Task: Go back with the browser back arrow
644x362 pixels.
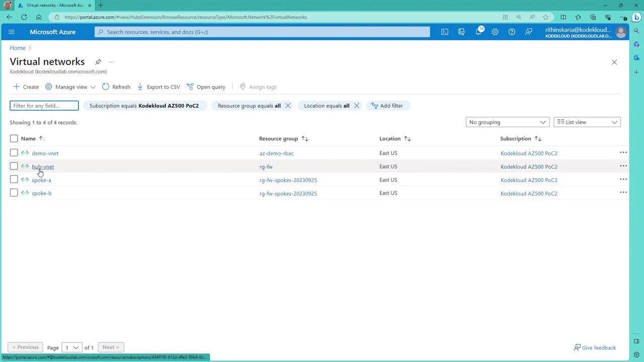Action: tap(10, 17)
